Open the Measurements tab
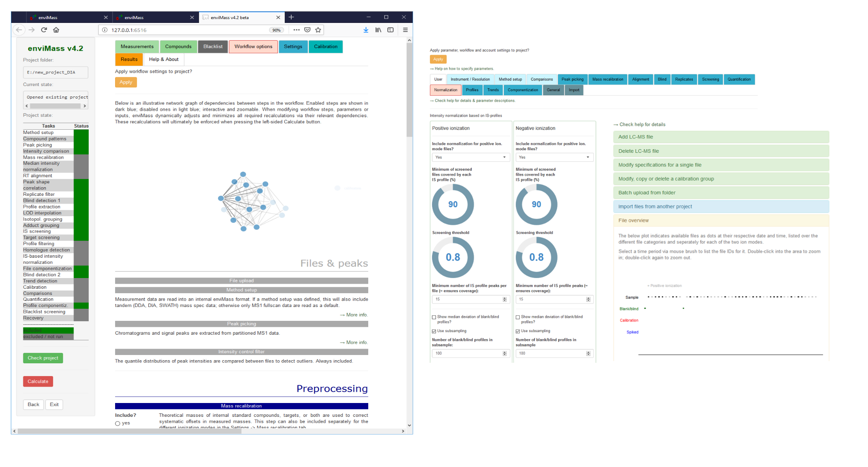 [137, 47]
